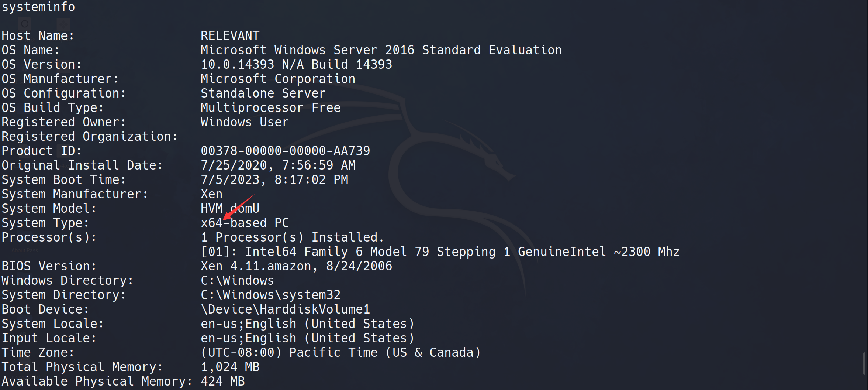Click the C:\Windows\system32 directory path

(270, 295)
